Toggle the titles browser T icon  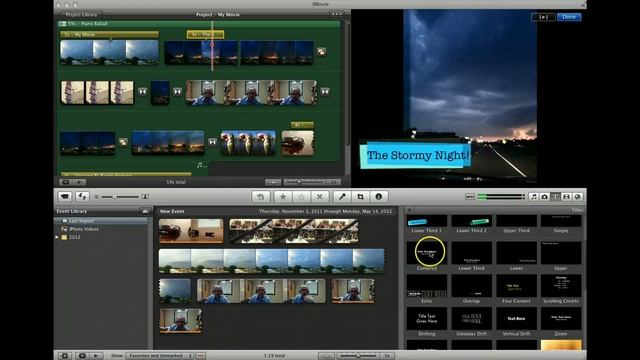pos(555,197)
